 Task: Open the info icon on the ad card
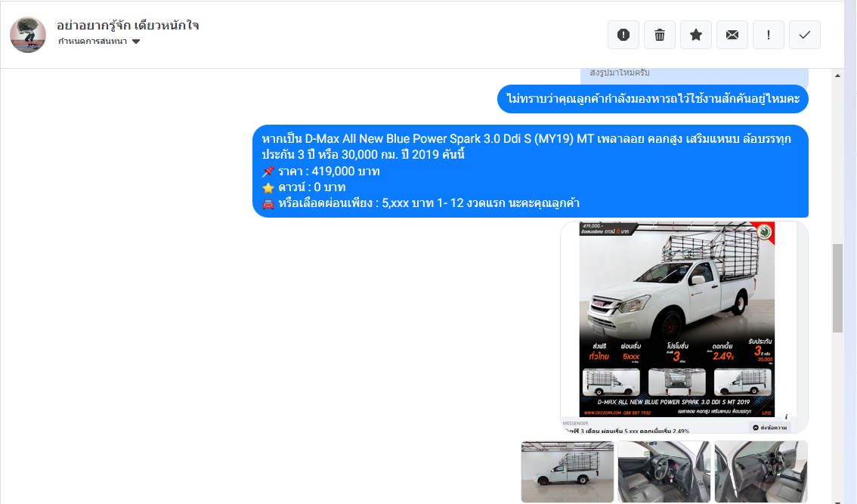tap(786, 416)
